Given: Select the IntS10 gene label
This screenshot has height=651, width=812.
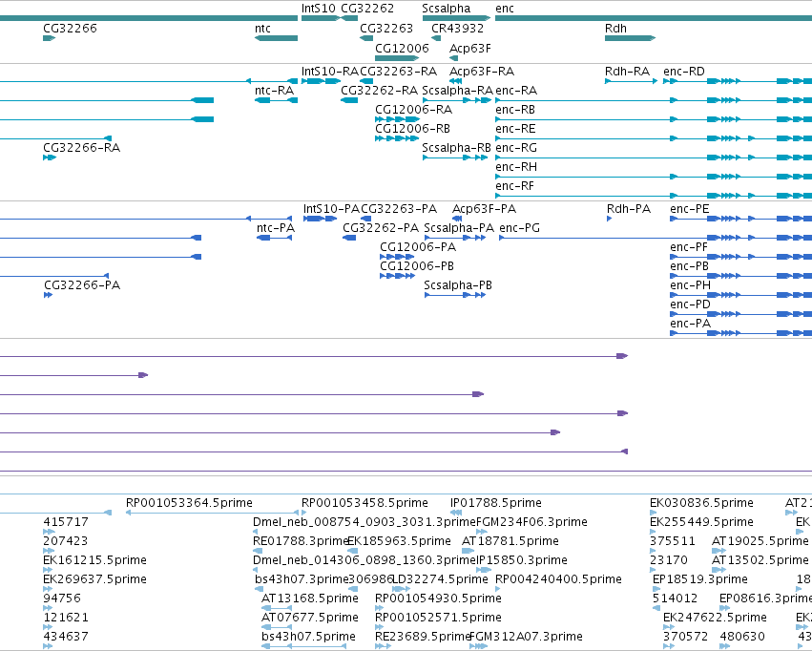Looking at the screenshot, I should point(319,9).
